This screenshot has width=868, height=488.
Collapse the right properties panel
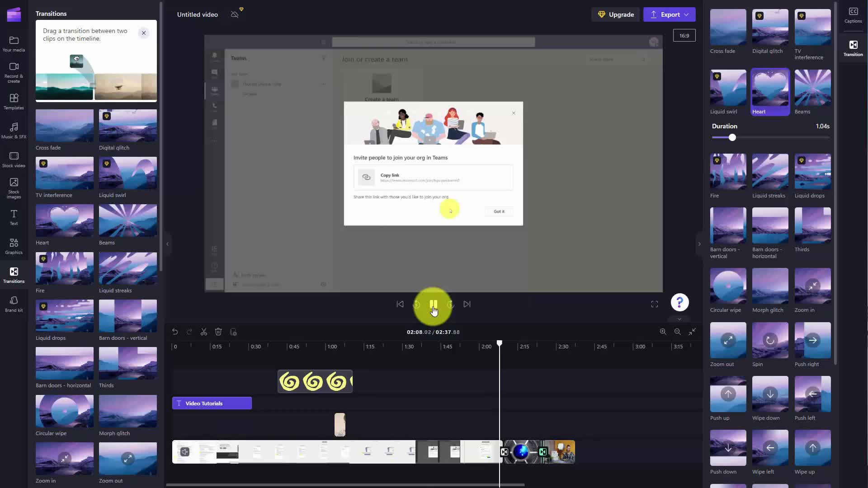pyautogui.click(x=699, y=244)
